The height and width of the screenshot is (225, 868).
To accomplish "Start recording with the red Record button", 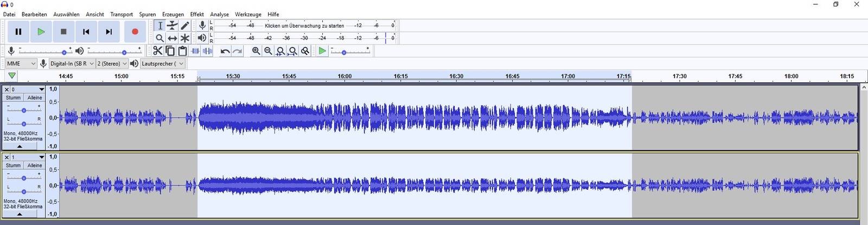I will (135, 32).
